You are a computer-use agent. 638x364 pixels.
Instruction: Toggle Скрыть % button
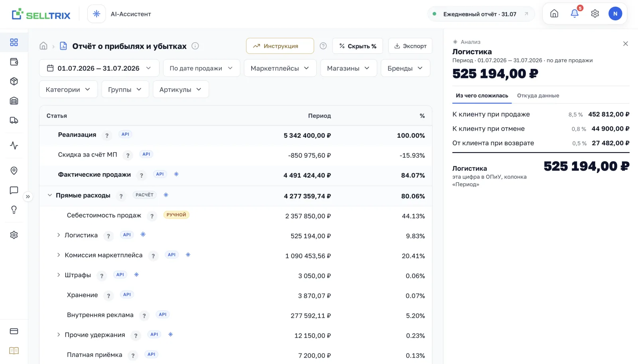pos(358,46)
